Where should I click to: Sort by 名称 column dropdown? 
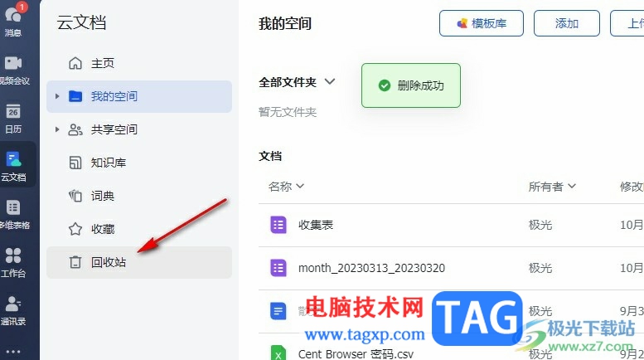[286, 186]
